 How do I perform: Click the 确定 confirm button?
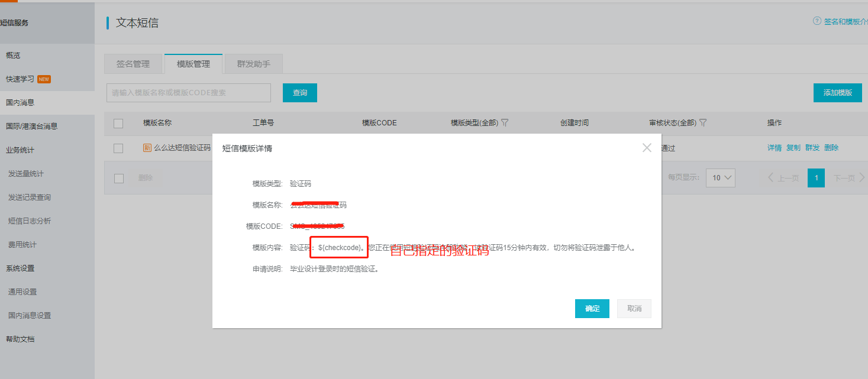tap(592, 309)
